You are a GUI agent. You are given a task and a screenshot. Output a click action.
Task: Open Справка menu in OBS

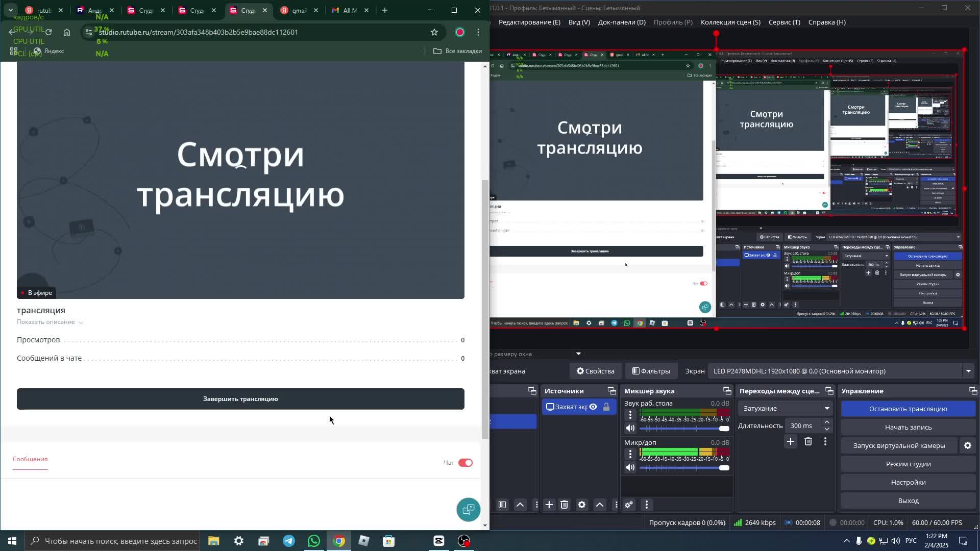(827, 22)
